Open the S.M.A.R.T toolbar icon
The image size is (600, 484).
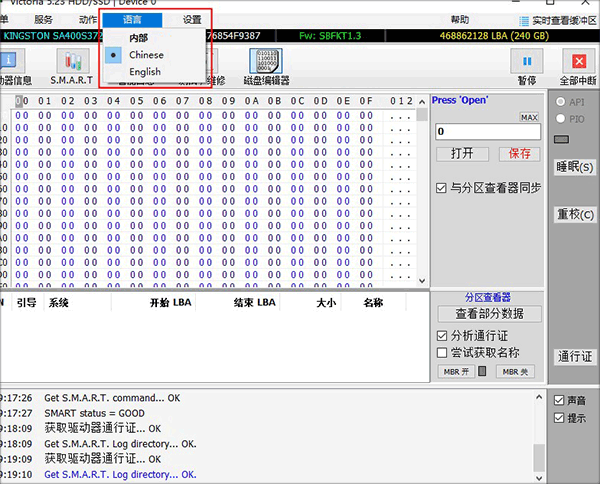click(73, 61)
